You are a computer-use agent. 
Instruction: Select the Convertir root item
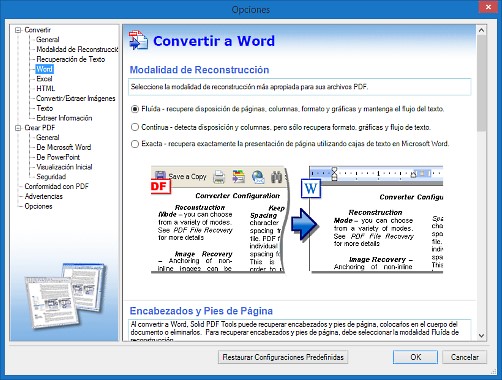click(x=37, y=30)
